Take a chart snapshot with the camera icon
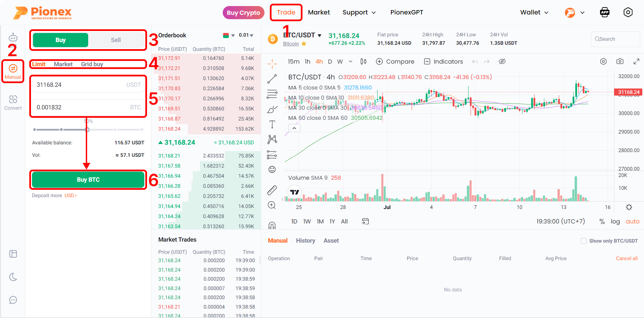This screenshot has height=318, width=644. tap(620, 61)
